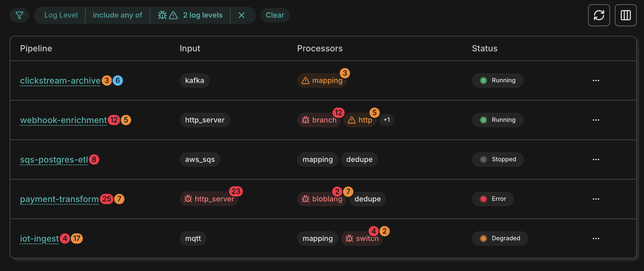Click the blue 6 badge on clickstream-archive
Screen dimensions: 644x271
(x=118, y=81)
